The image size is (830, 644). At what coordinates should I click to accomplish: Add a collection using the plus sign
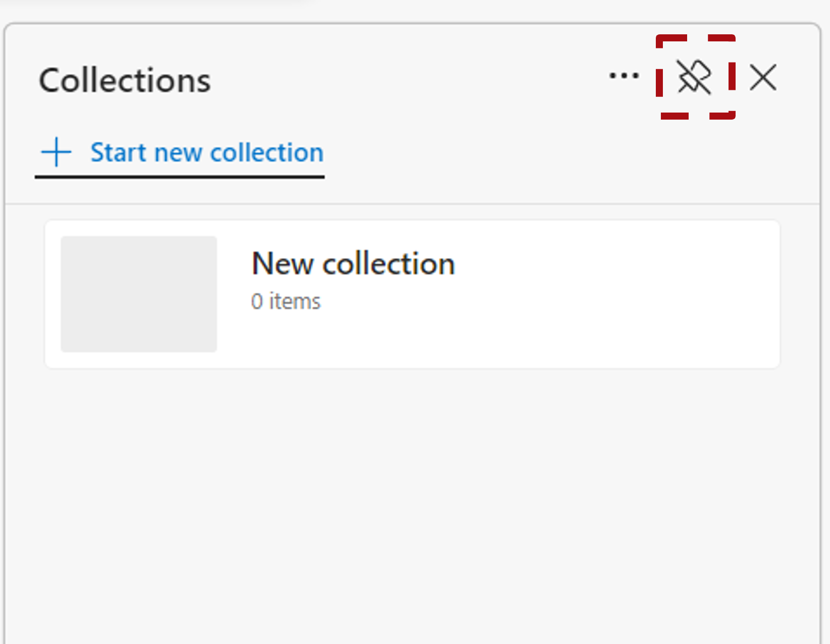(56, 152)
